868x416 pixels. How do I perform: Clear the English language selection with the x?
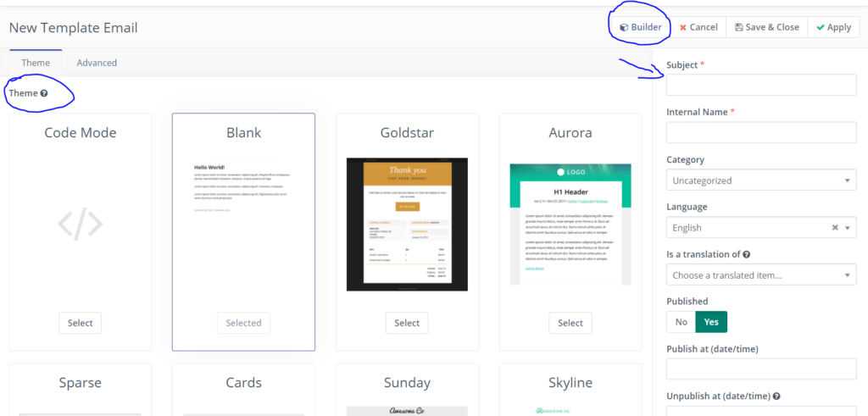tap(835, 228)
